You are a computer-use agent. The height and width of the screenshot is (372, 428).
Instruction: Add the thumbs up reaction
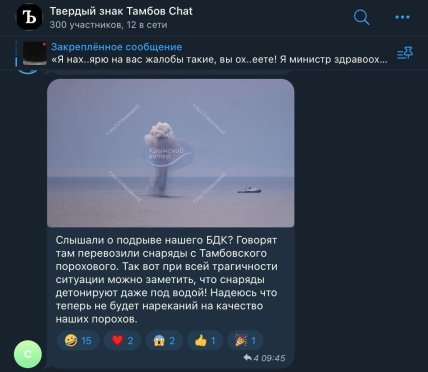(x=205, y=340)
